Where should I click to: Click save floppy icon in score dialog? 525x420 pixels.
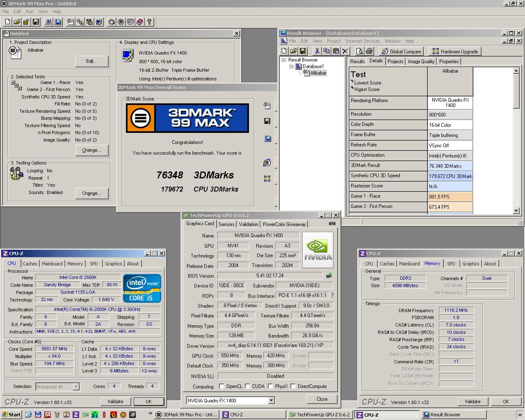(267, 121)
